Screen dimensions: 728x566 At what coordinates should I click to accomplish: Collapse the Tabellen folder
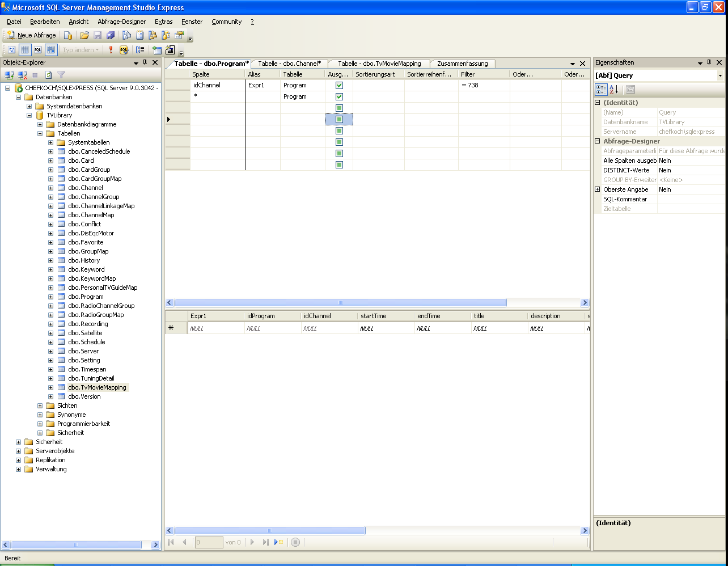[x=40, y=133]
